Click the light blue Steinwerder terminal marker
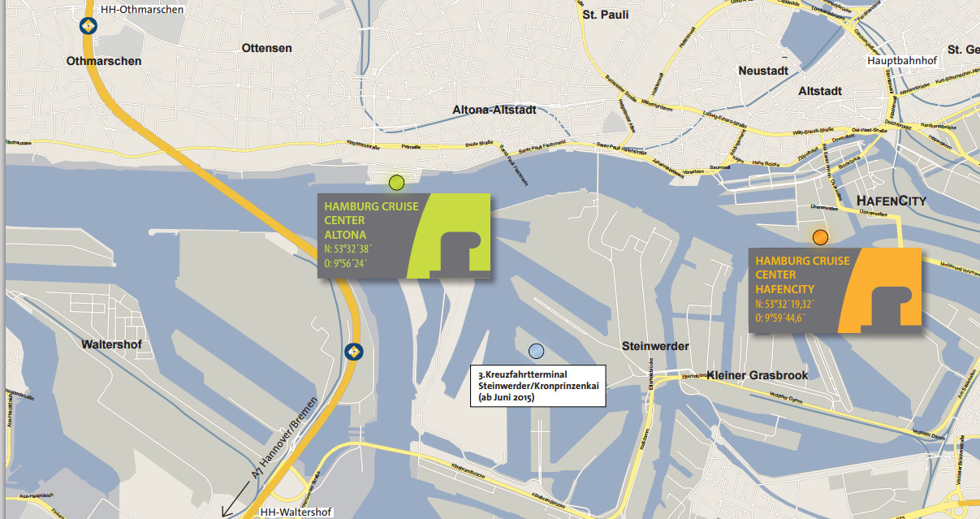 (x=536, y=351)
